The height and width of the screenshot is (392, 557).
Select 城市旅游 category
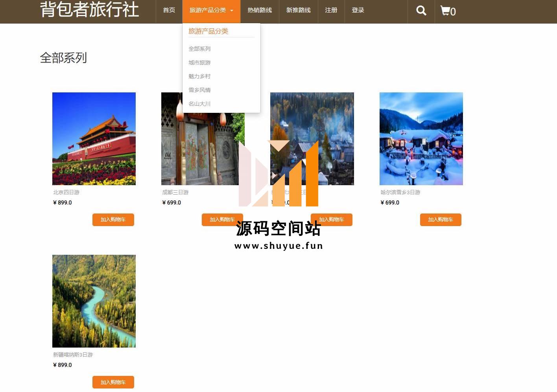point(199,63)
